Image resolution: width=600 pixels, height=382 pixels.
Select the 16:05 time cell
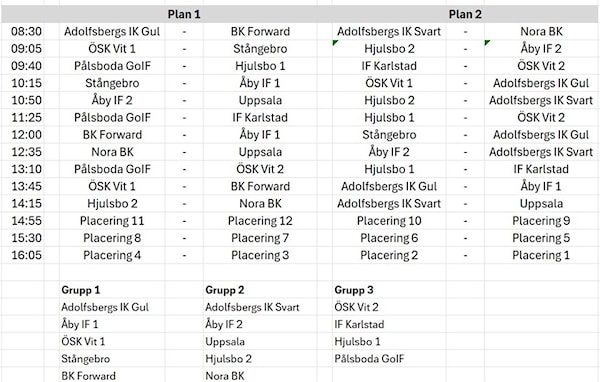(x=26, y=255)
